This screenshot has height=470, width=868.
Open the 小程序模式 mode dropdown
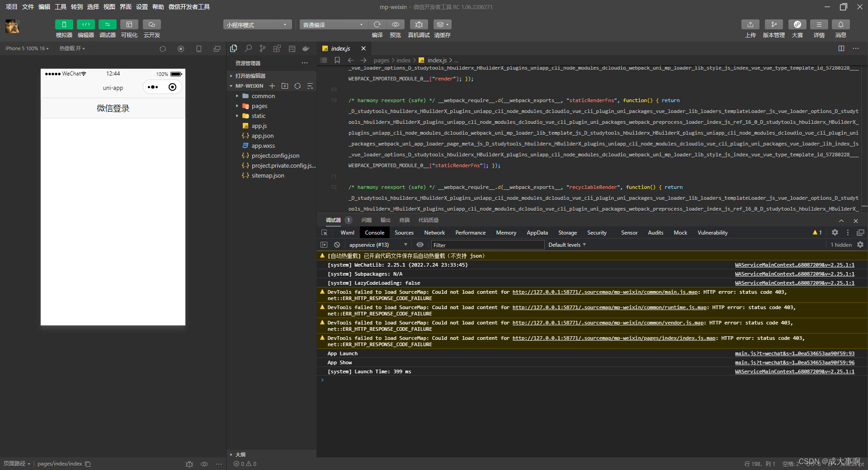point(257,25)
